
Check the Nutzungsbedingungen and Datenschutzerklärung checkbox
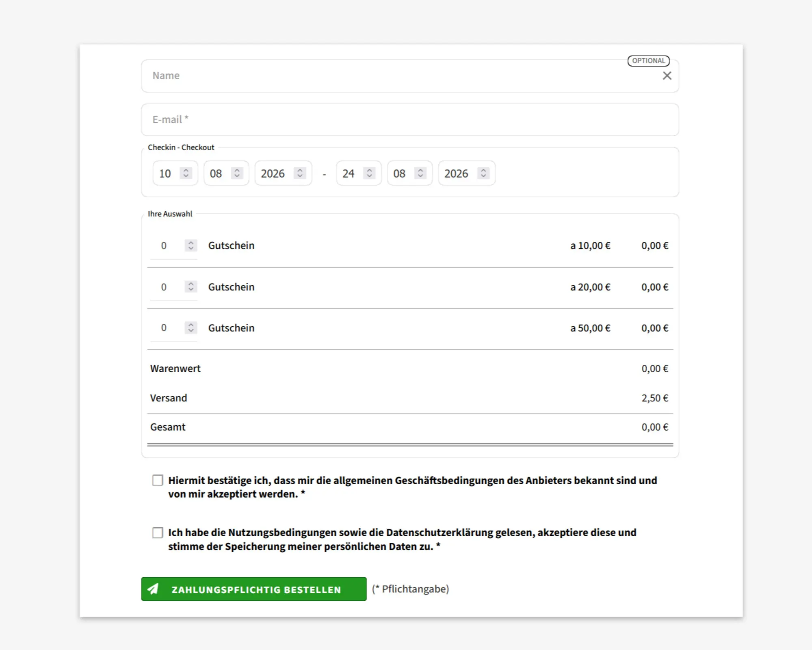(158, 533)
